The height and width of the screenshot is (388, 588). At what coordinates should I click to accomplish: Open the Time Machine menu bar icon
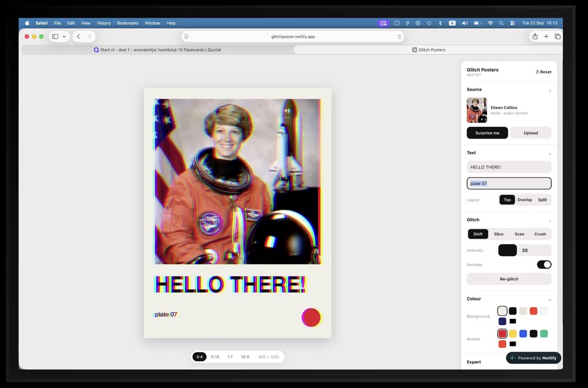click(x=429, y=23)
